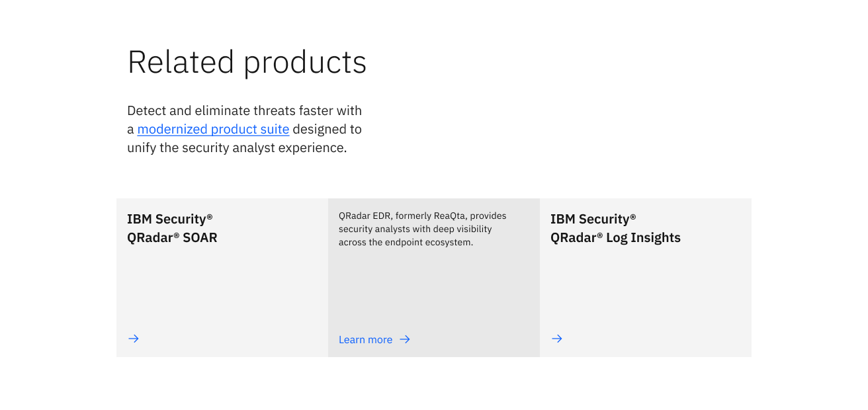Open the IBM Security QRadar Log Insights title
This screenshot has width=868, height=410.
[615, 228]
